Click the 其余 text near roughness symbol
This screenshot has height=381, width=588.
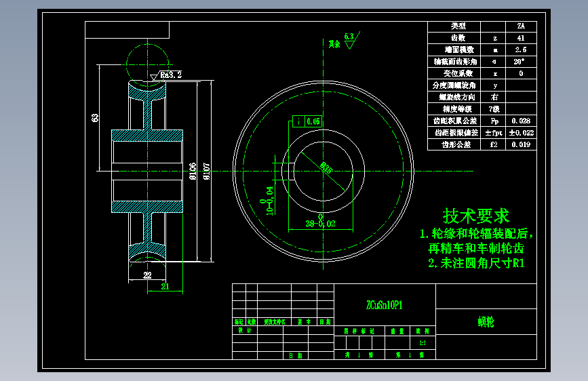(334, 44)
